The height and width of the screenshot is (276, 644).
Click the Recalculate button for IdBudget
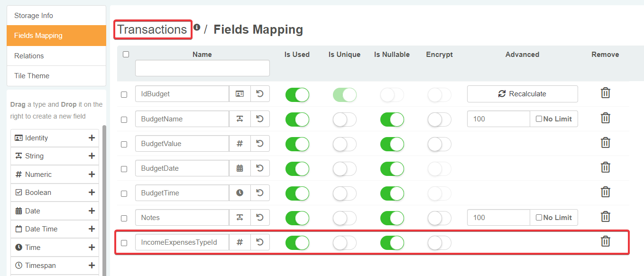522,94
